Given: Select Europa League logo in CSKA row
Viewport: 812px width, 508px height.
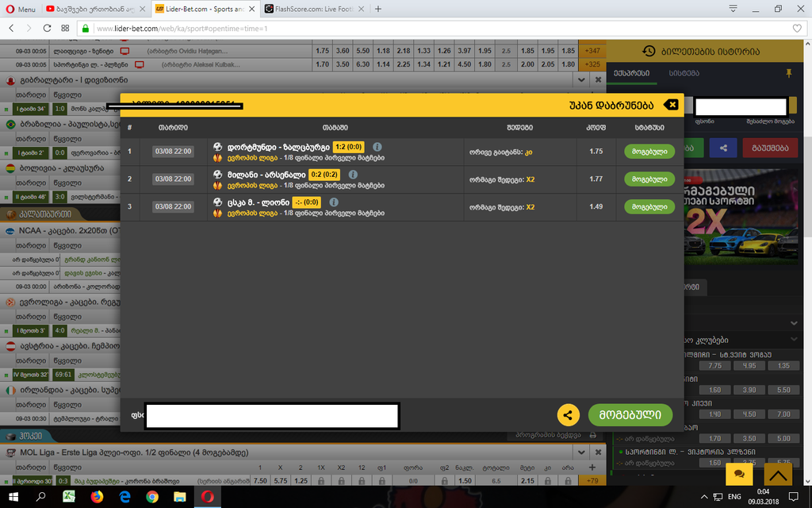Looking at the screenshot, I should (x=217, y=213).
